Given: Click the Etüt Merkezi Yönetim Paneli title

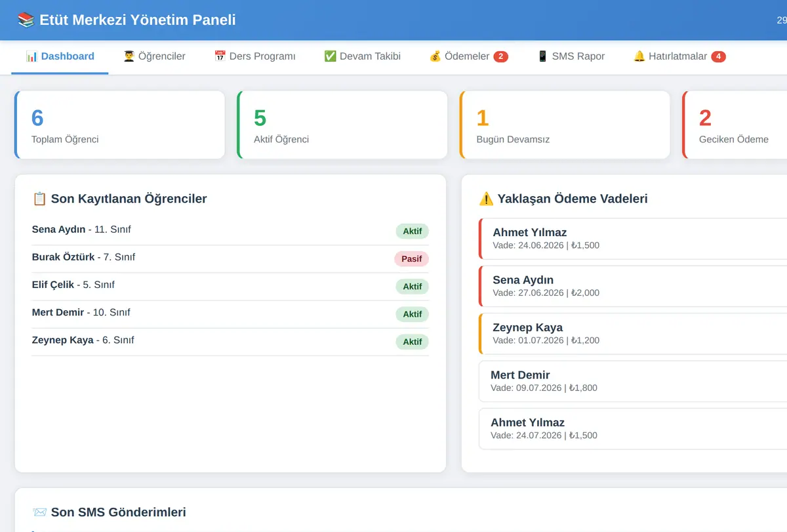Looking at the screenshot, I should coord(138,20).
